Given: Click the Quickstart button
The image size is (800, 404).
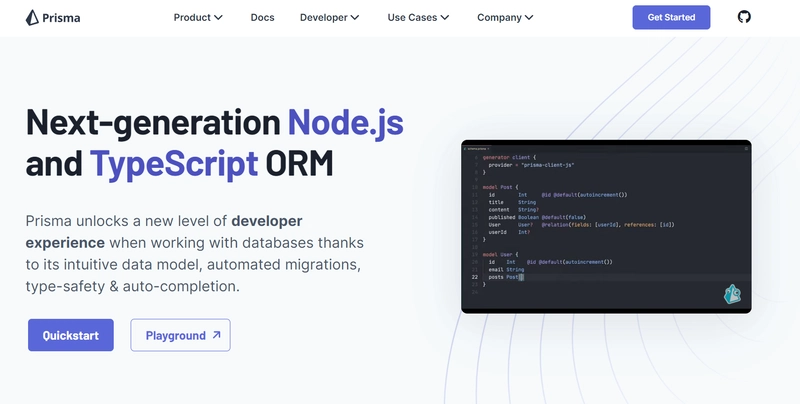Looking at the screenshot, I should tap(71, 335).
